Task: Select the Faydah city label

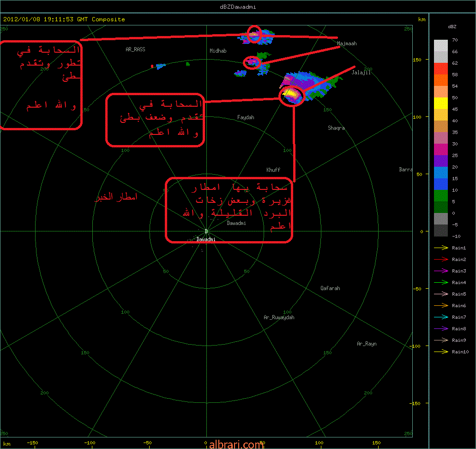Action: point(246,117)
